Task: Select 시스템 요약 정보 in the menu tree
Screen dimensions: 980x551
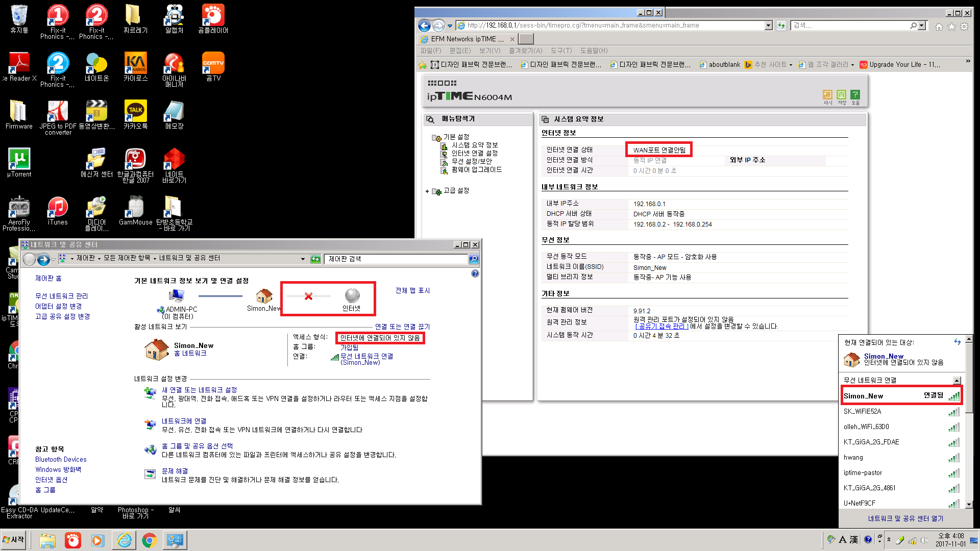Action: 475,145
